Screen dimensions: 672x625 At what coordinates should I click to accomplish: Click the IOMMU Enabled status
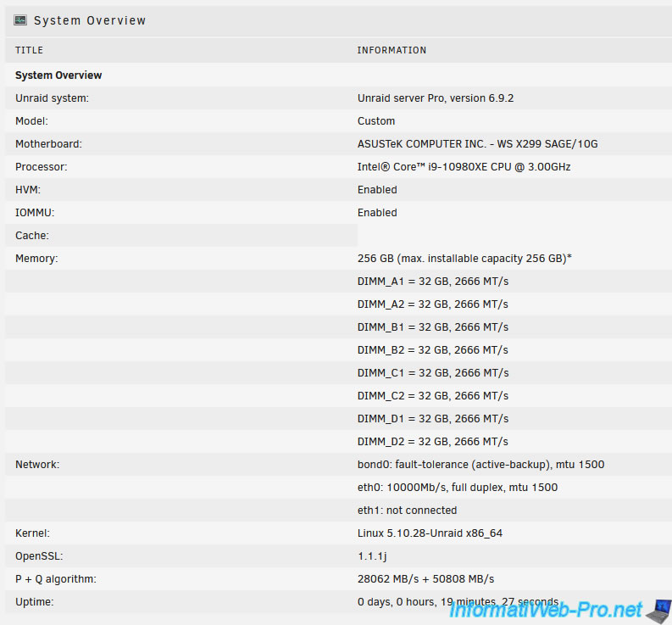[377, 213]
